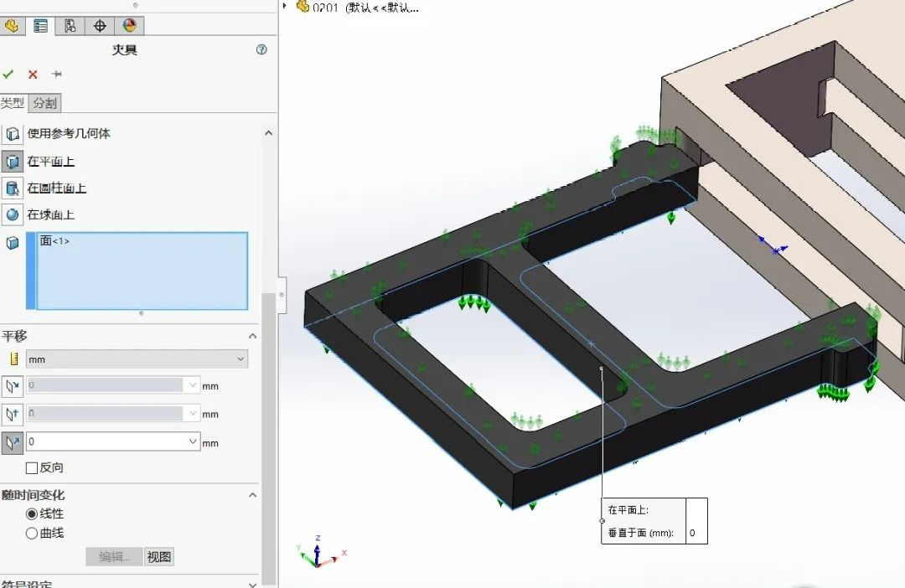Image resolution: width=905 pixels, height=588 pixels.
Task: Collapse the 随时间变化 section
Action: (x=253, y=495)
